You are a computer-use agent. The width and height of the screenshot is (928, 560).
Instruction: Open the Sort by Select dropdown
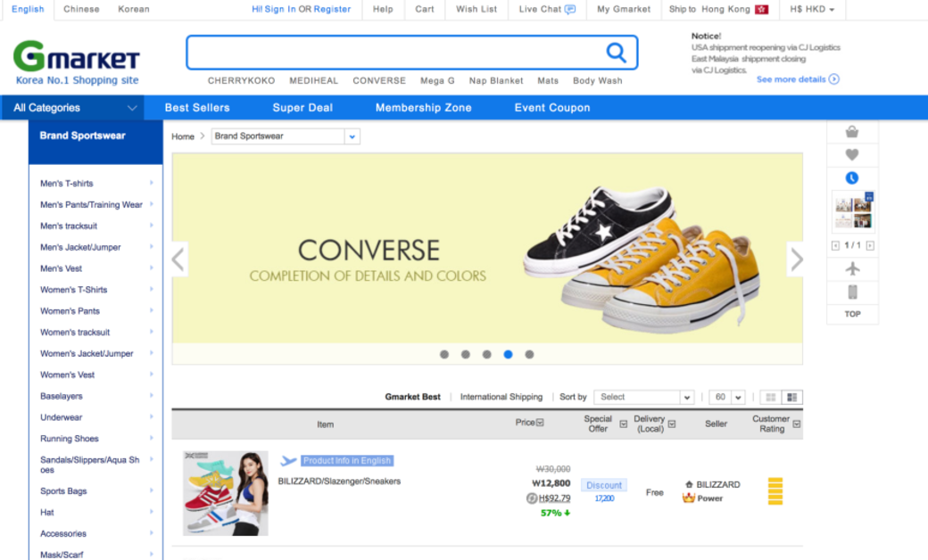coord(643,398)
